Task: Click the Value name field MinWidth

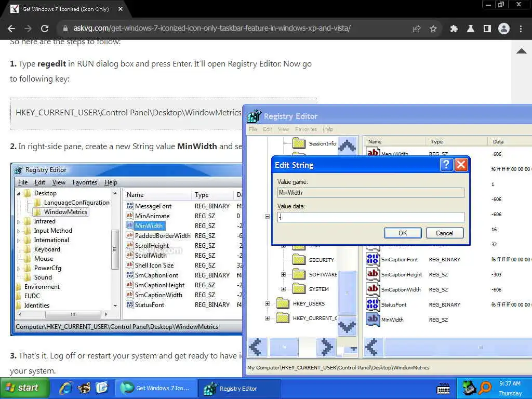Action: [x=371, y=193]
